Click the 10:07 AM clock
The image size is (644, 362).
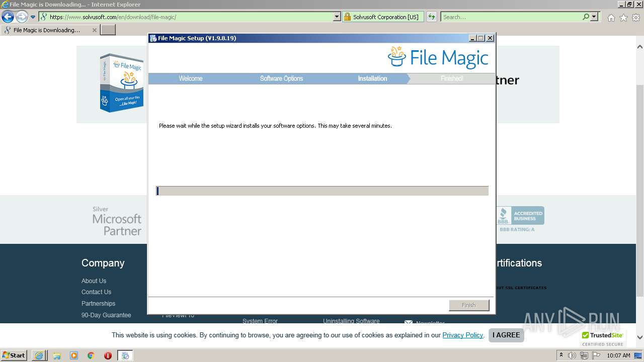coord(618,355)
